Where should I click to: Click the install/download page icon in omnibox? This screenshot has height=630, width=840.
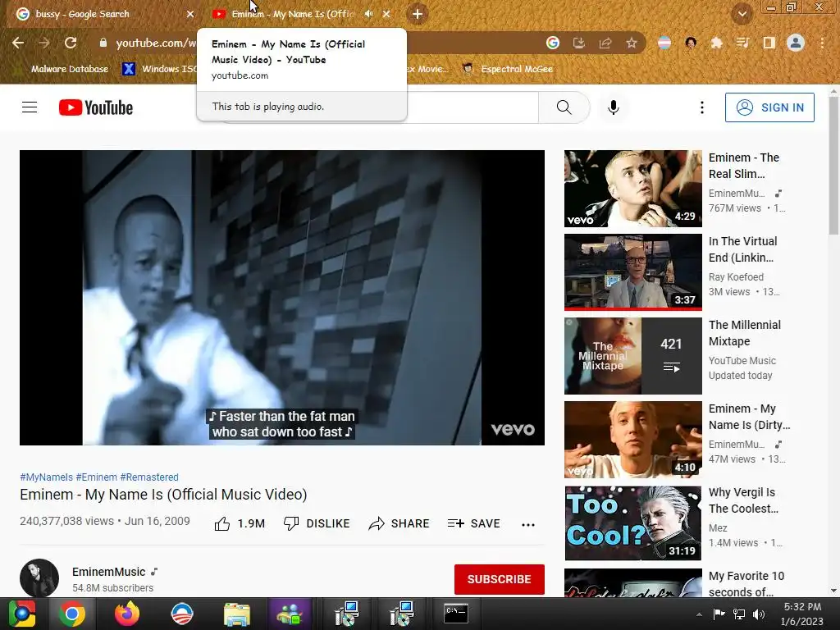click(579, 43)
